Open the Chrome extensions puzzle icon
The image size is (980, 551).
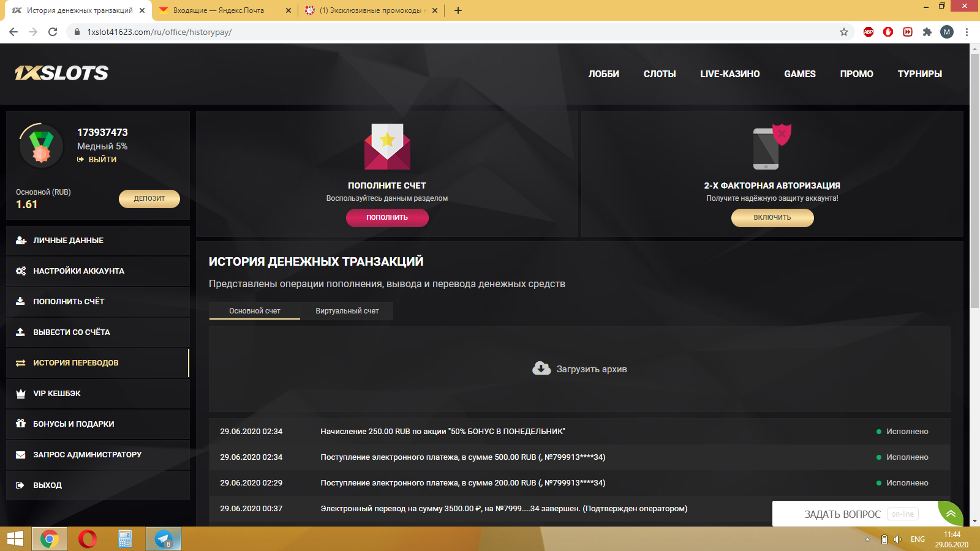[927, 32]
